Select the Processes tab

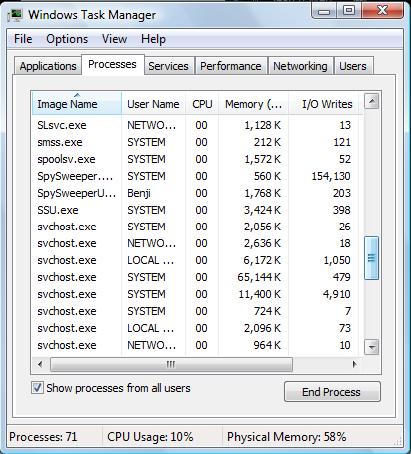point(112,64)
